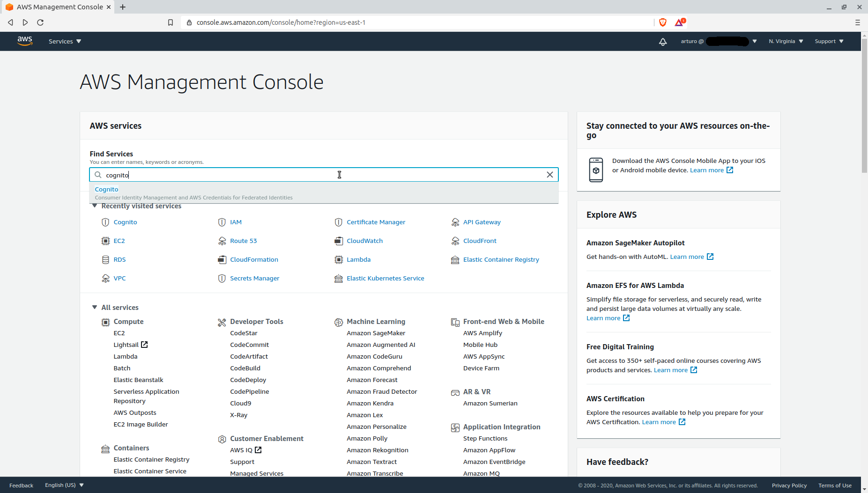The image size is (868, 493).
Task: Click the Brave rewards triangle icon
Action: point(680,22)
